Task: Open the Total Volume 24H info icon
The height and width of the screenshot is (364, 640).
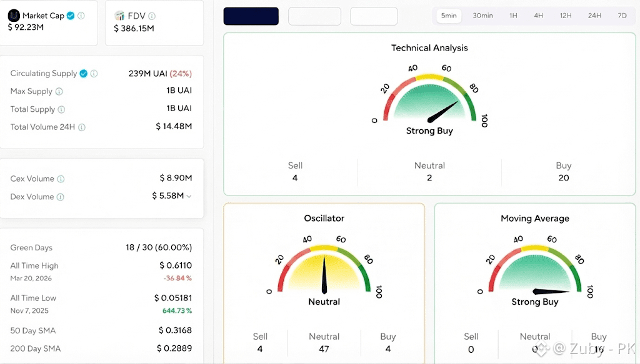Action: (82, 127)
